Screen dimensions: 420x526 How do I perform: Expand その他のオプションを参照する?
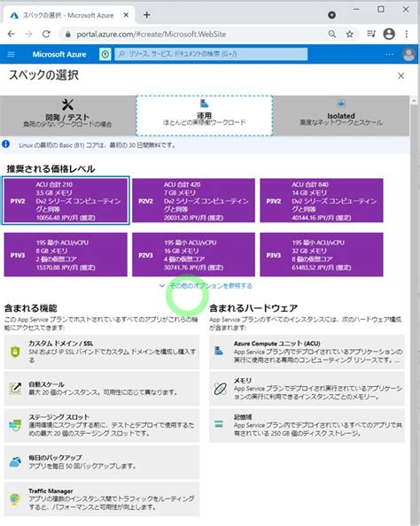click(x=206, y=286)
